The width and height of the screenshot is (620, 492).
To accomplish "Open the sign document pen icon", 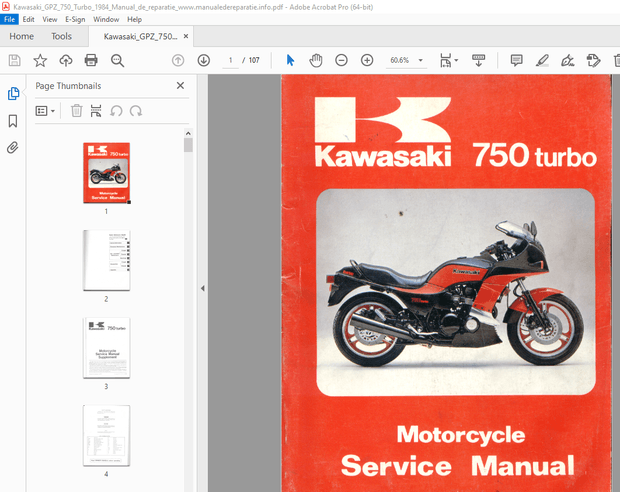I will [567, 61].
